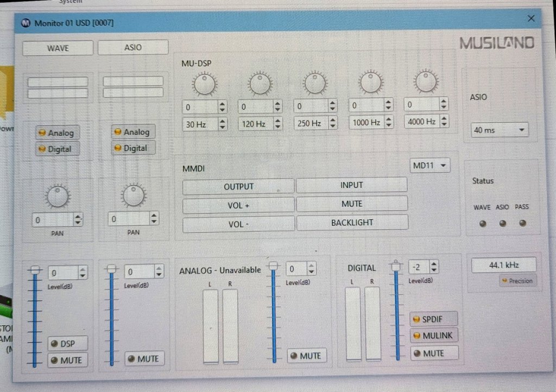Focus the WAVE channel PAN value field
Screen dimensions: 556x392
click(x=53, y=220)
